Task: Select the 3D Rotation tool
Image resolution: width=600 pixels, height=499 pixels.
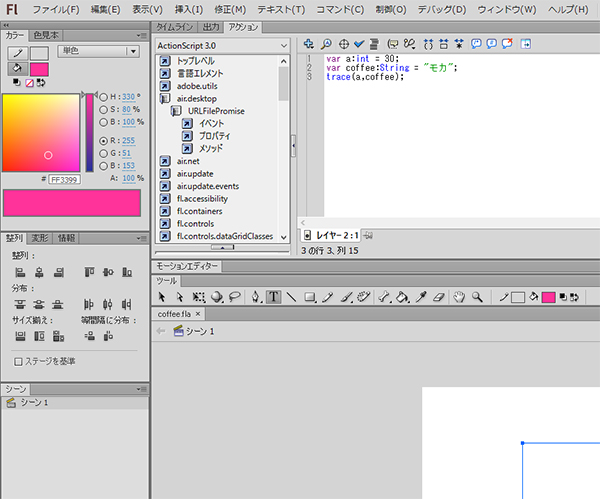Action: pos(217,297)
